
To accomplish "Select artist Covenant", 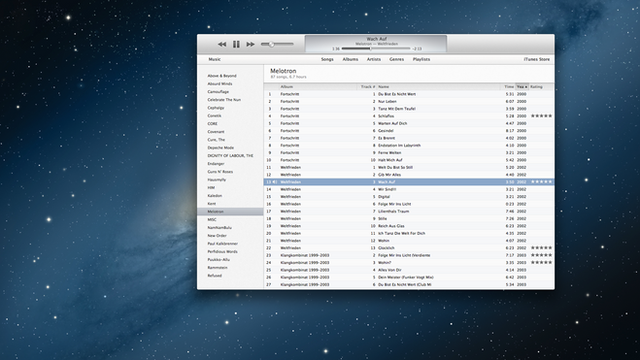I will pos(216,132).
